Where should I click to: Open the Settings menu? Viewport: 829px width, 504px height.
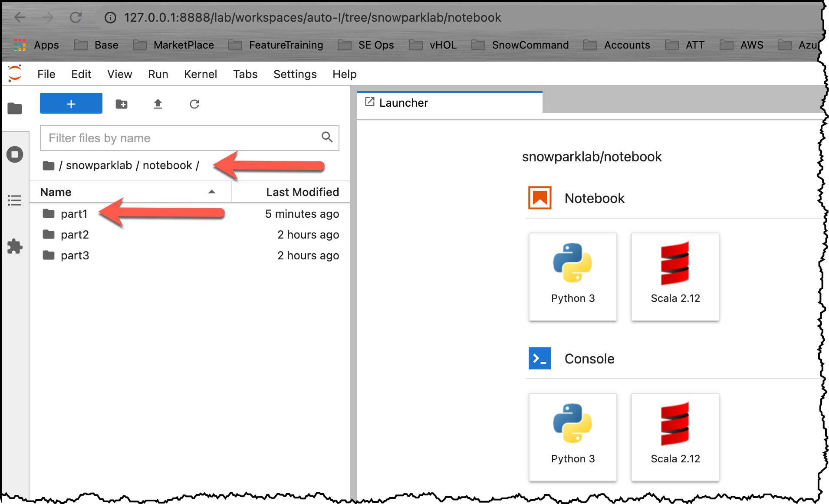tap(295, 74)
